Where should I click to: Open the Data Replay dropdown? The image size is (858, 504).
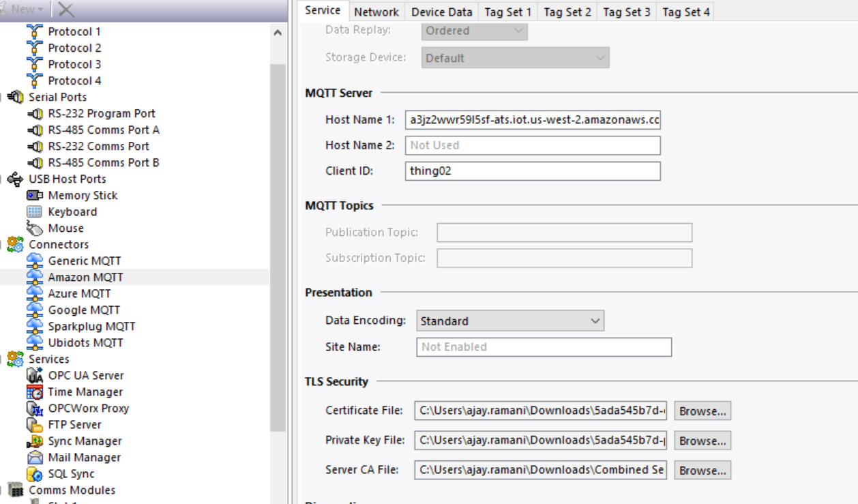click(x=474, y=31)
